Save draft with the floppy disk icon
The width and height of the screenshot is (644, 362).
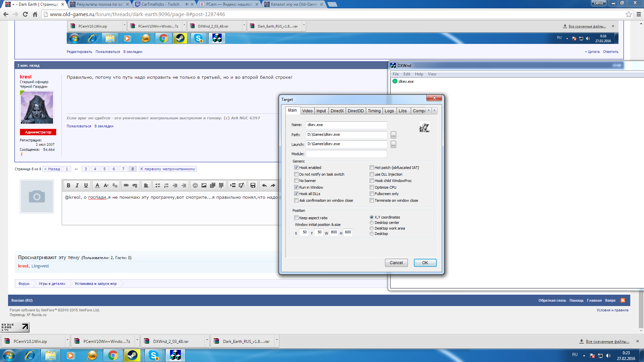coord(253,185)
